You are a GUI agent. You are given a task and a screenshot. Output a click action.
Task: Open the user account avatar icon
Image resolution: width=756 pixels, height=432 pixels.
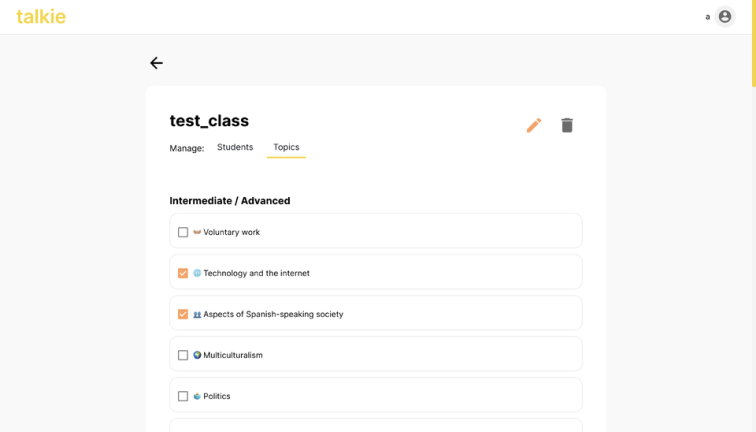(725, 16)
